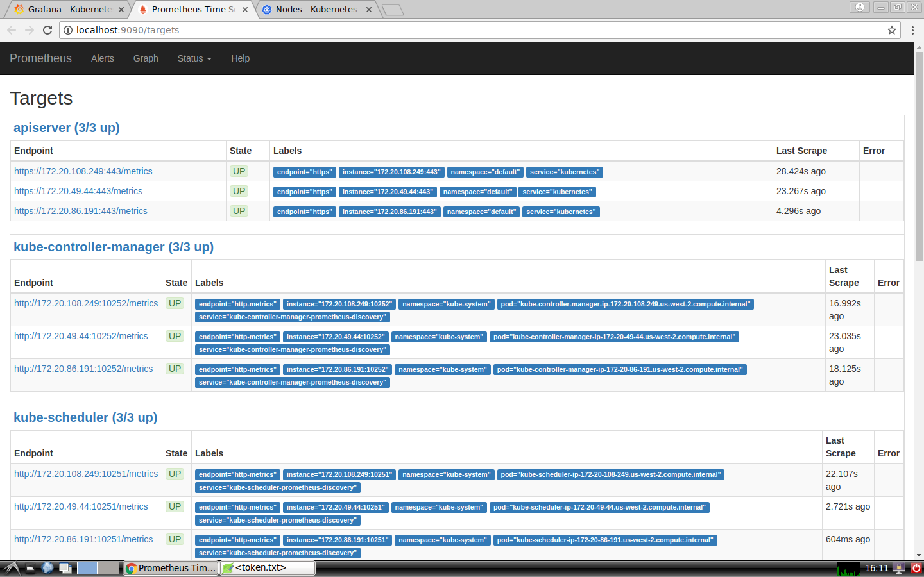This screenshot has height=577, width=924.
Task: Open the Graph page in navbar
Action: click(145, 58)
